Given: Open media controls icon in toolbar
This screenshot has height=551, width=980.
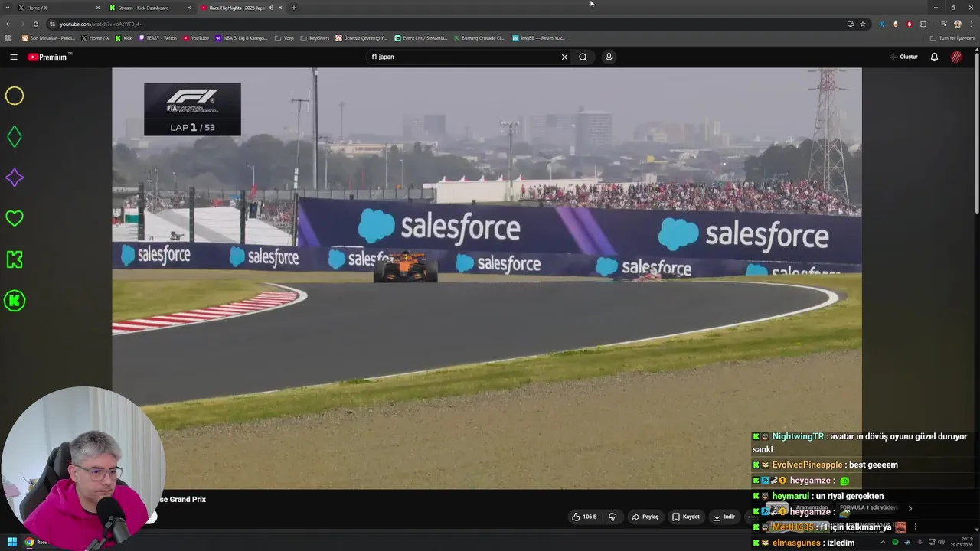Looking at the screenshot, I should tap(944, 24).
